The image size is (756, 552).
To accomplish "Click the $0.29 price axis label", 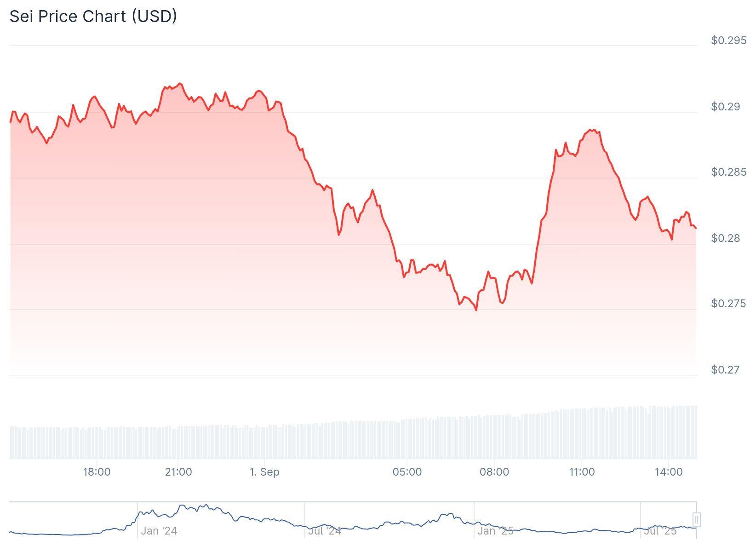I will coord(727,107).
